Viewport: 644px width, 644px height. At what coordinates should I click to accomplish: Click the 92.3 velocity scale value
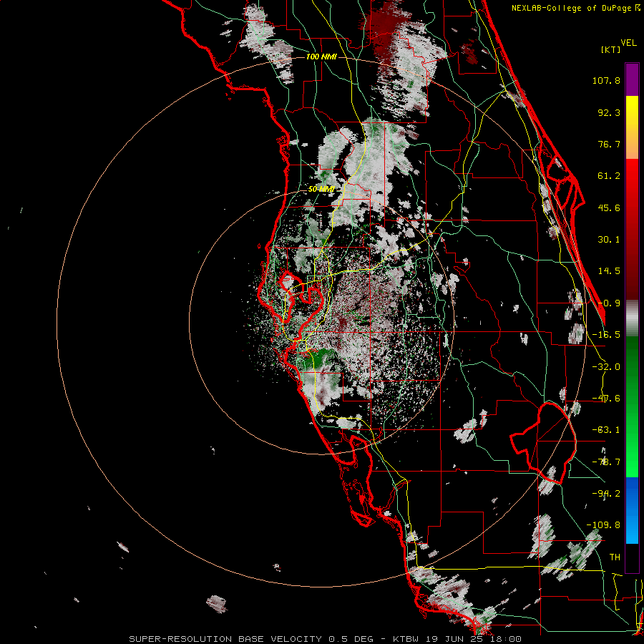pyautogui.click(x=609, y=112)
